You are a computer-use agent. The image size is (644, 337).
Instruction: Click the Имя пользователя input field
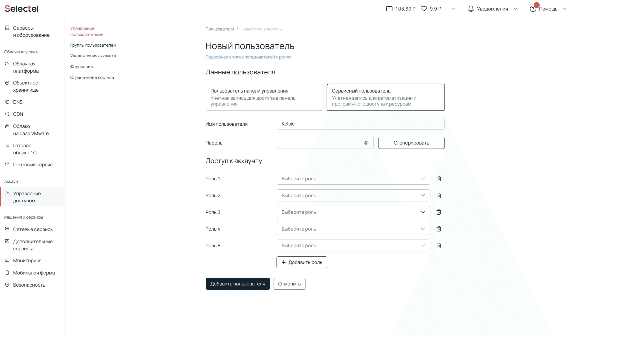360,124
